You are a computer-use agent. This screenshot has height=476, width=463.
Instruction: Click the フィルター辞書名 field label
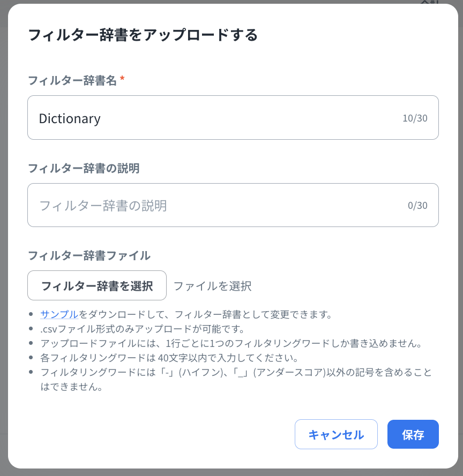pos(72,80)
